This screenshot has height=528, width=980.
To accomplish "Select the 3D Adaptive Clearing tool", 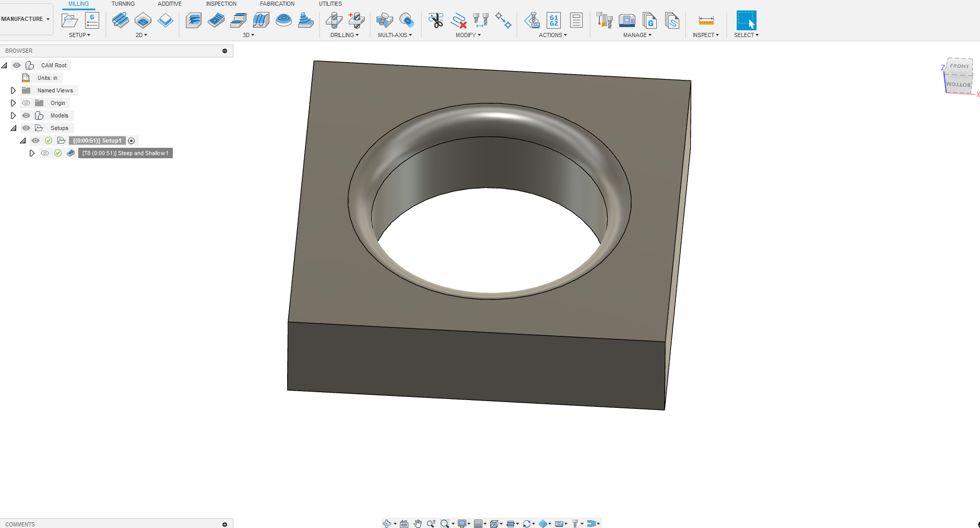I will coord(194,21).
